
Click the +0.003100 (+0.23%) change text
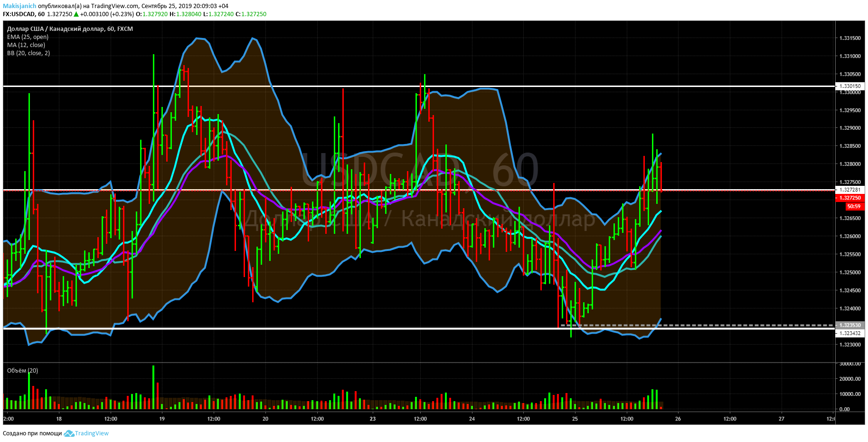coord(107,14)
